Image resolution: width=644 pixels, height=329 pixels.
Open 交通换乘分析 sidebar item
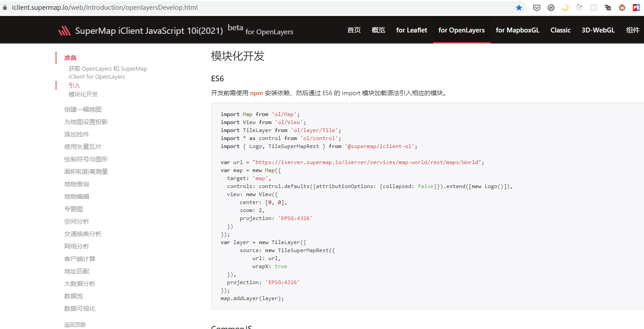(83, 234)
